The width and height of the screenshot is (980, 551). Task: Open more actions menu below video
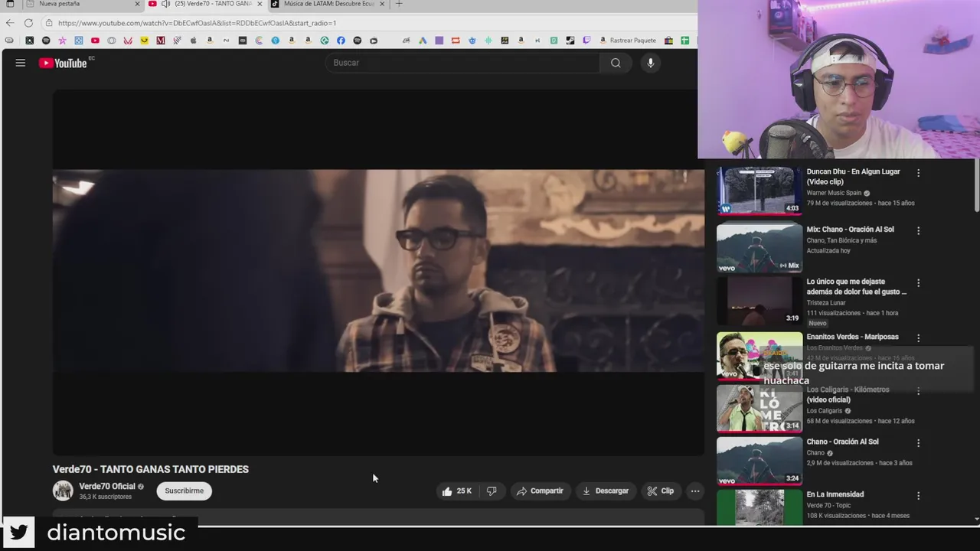point(695,491)
